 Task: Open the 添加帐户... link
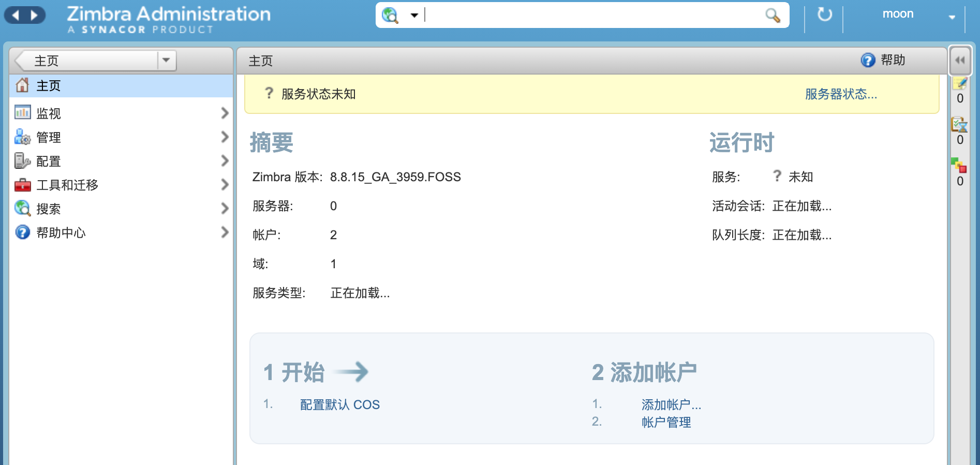point(671,405)
